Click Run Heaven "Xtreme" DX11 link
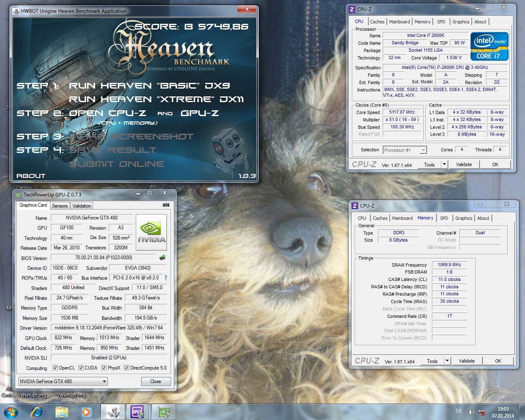The height and width of the screenshot is (420, 525). coord(156,99)
